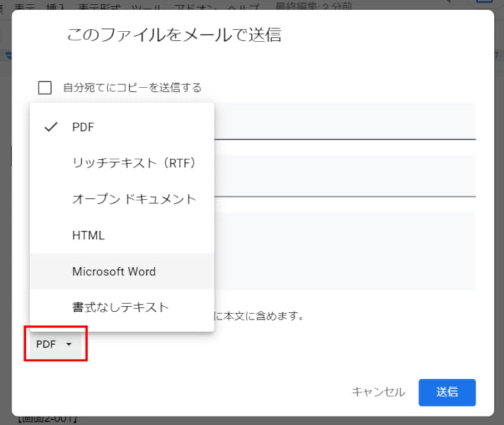Enable 自分宛てにコピーを送信する checkbox
504x425 pixels.
coord(44,88)
